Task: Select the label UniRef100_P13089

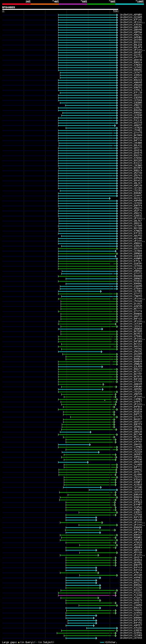Action: tap(131, 268)
